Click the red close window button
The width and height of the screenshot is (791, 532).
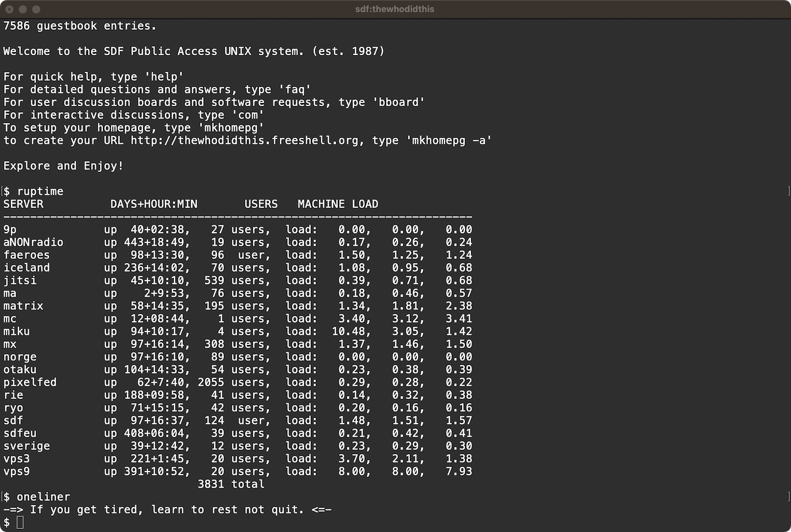[x=10, y=9]
